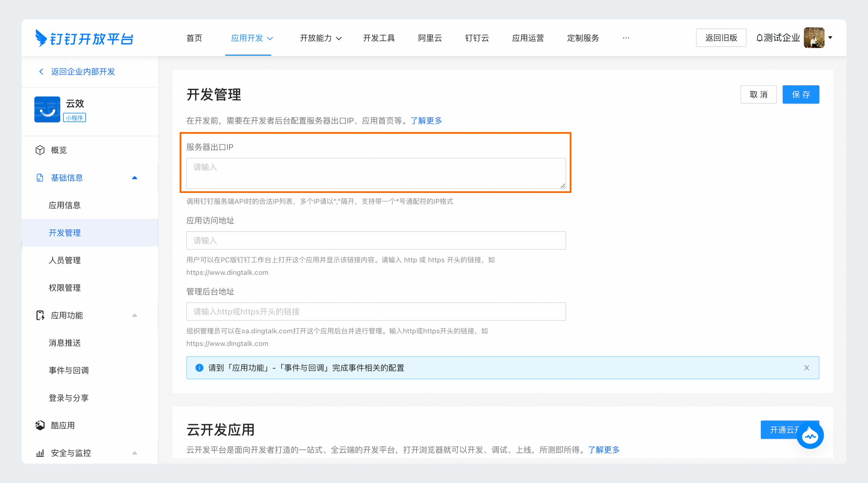The image size is (868, 483).
Task: Click the 概览 cube icon
Action: coord(40,150)
